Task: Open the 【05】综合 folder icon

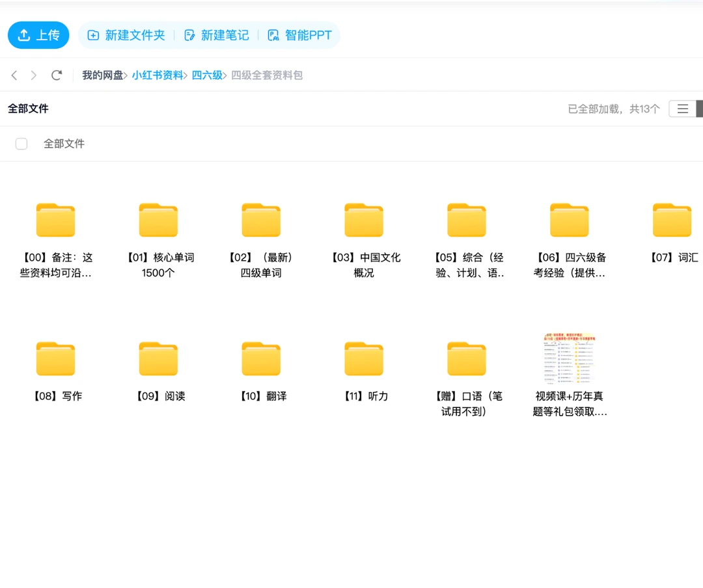Action: click(467, 220)
